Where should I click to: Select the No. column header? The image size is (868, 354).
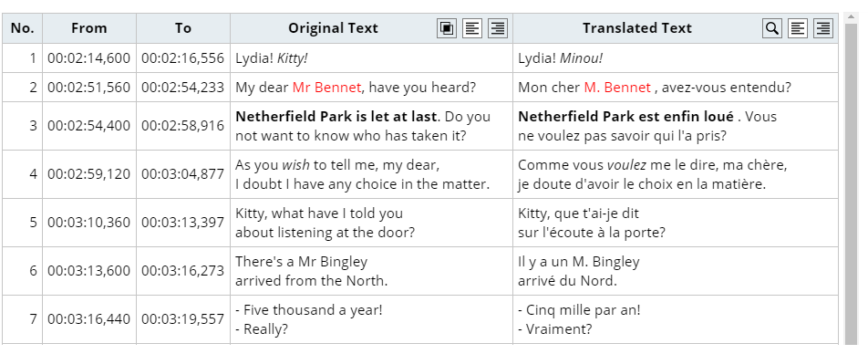click(22, 28)
